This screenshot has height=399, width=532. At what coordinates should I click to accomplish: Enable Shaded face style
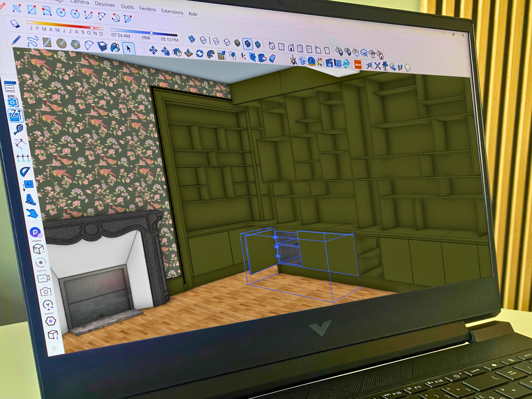click(x=237, y=43)
